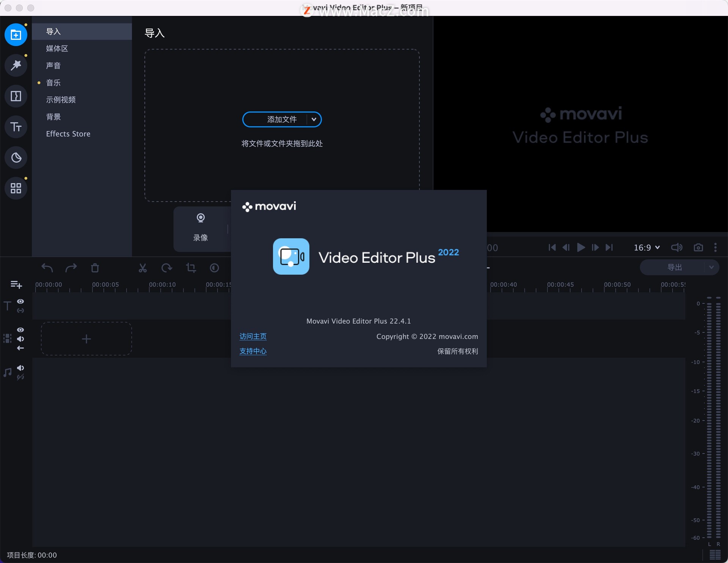
Task: Expand the Add Files dropdown arrow
Action: 314,119
